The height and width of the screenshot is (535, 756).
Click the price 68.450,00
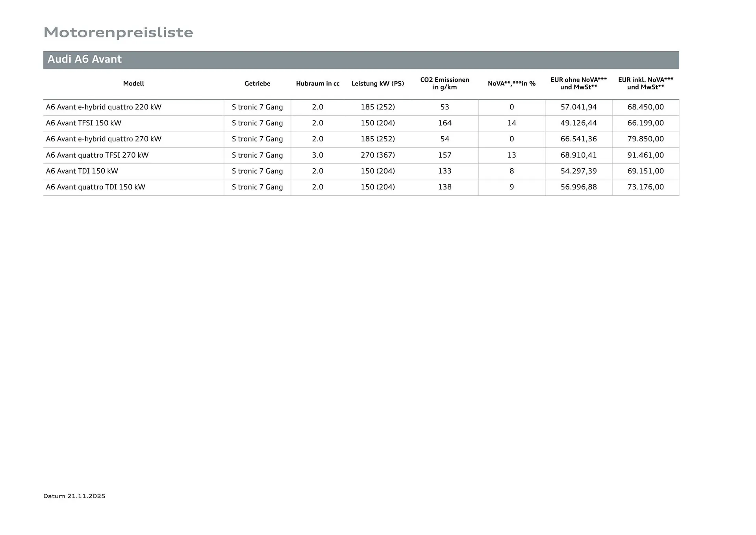(x=645, y=107)
